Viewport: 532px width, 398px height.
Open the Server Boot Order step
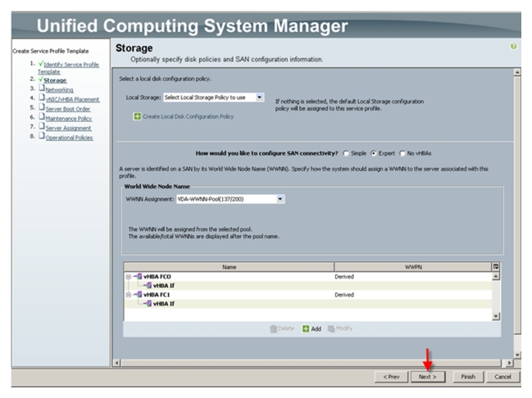[68, 109]
